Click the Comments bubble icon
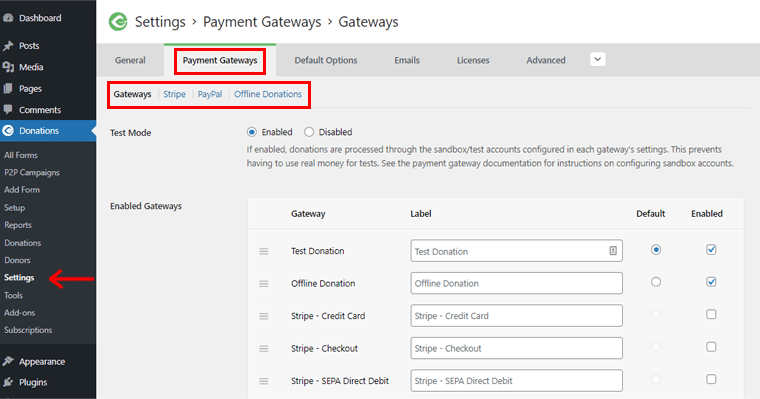Image resolution: width=760 pixels, height=399 pixels. pos(8,110)
